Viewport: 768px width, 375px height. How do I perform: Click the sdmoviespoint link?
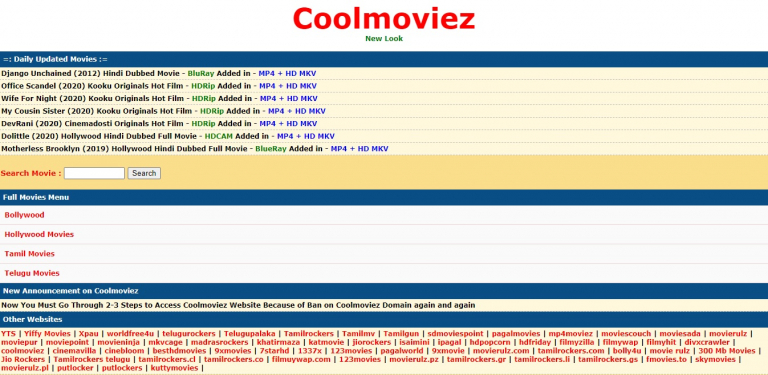pos(456,334)
